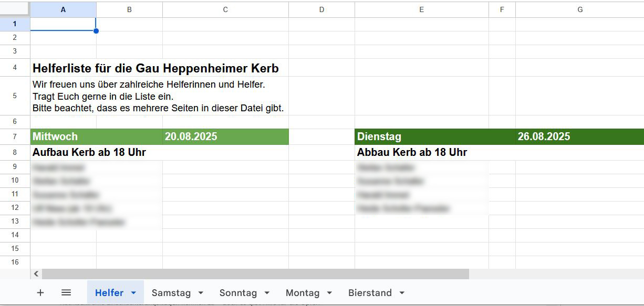Switch to the Samstag sheet tab
The height and width of the screenshot is (306, 644).
(171, 293)
